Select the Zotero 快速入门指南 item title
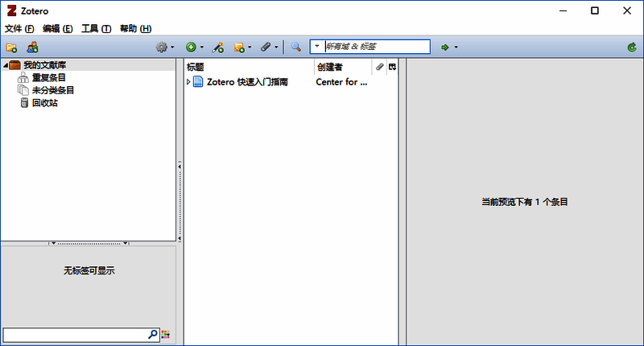The image size is (644, 346). coord(247,82)
